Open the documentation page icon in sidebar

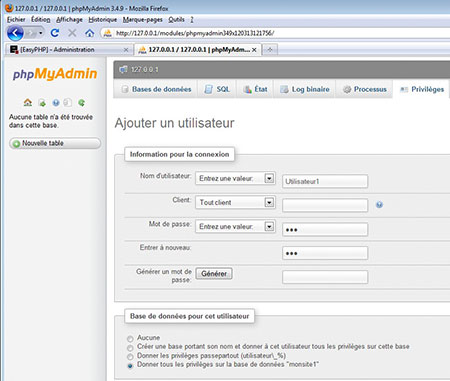pos(68,103)
